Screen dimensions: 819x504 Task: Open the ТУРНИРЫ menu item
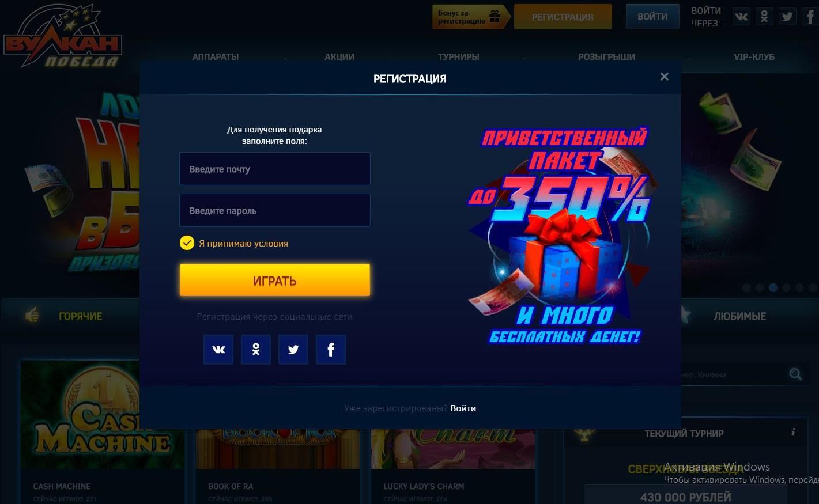coord(458,57)
